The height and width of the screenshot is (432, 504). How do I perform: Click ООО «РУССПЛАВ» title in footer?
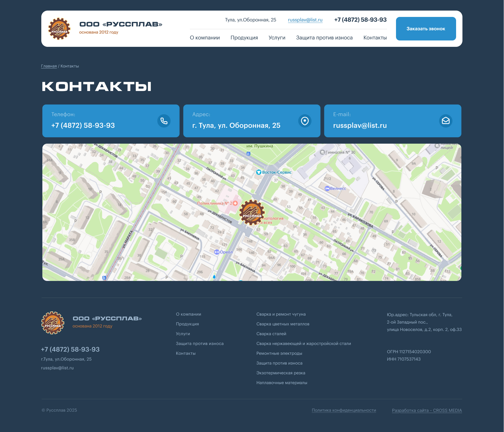tap(107, 319)
